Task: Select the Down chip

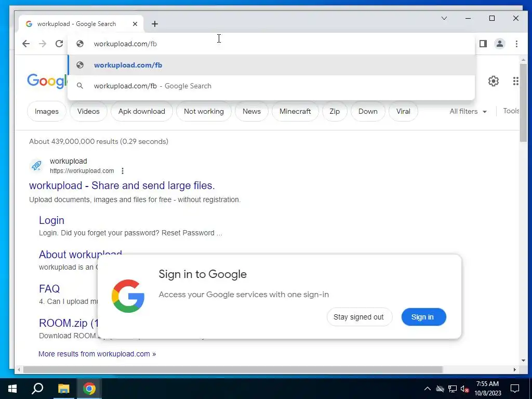Action: click(x=368, y=111)
